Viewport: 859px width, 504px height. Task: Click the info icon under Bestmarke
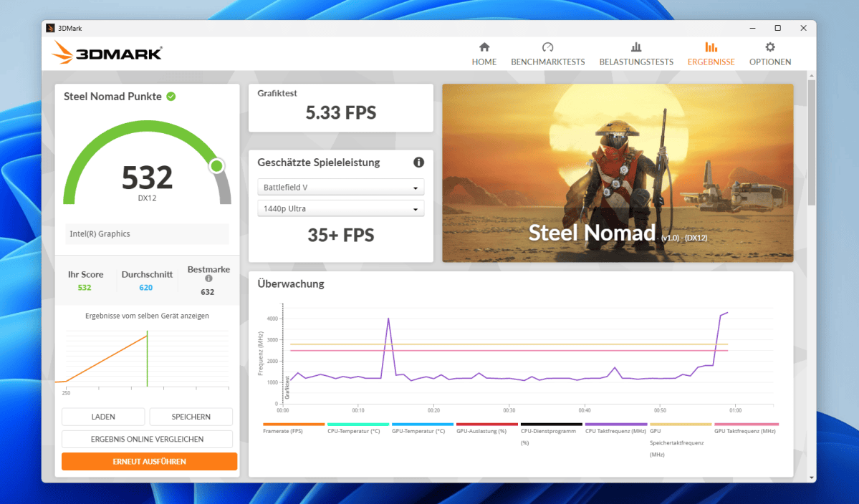click(x=208, y=278)
